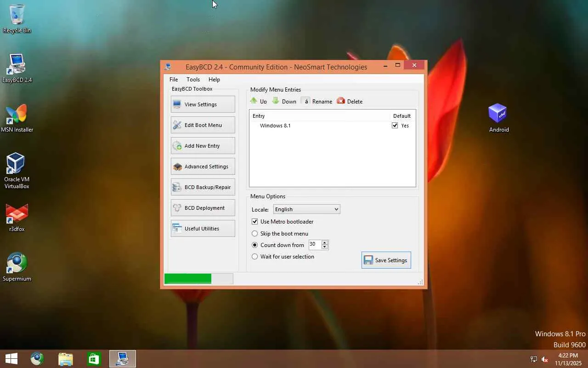
Task: Click the countdown seconds input field
Action: click(x=315, y=245)
